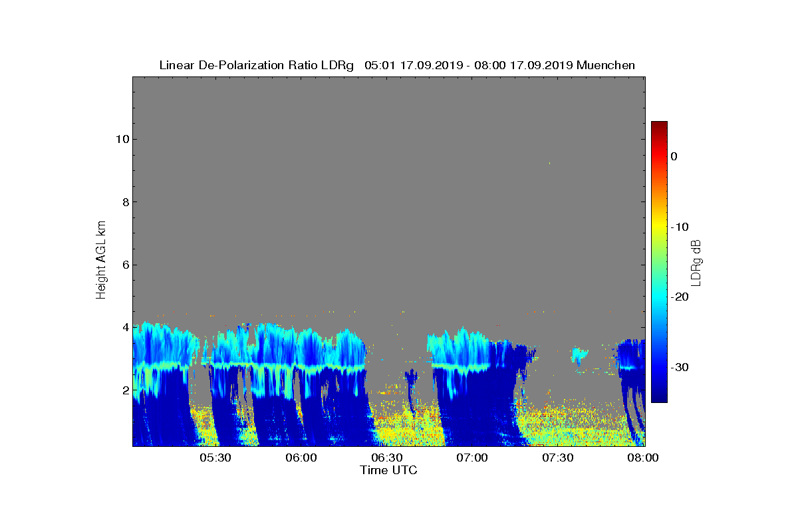Click the colorbar value "-10"

click(680, 227)
